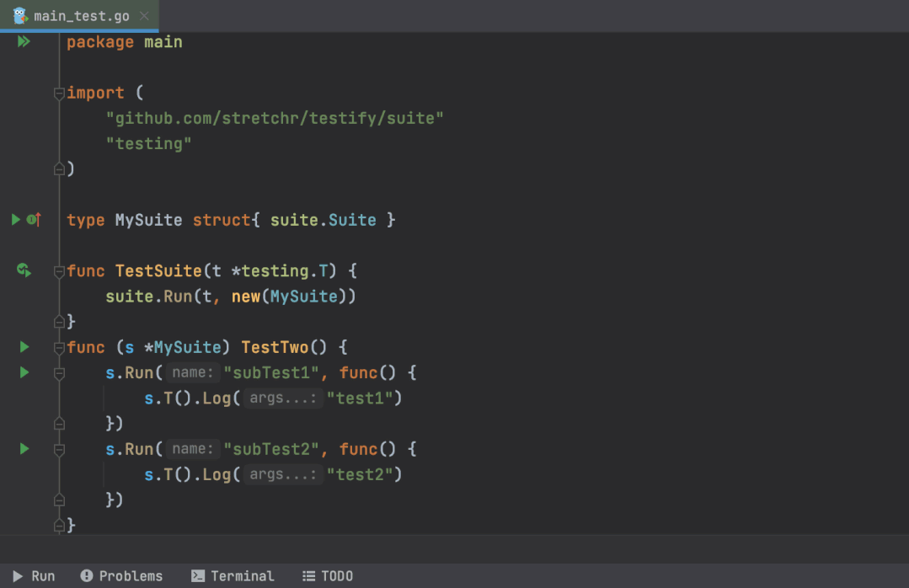Collapse the import block fold marker

[59, 94]
